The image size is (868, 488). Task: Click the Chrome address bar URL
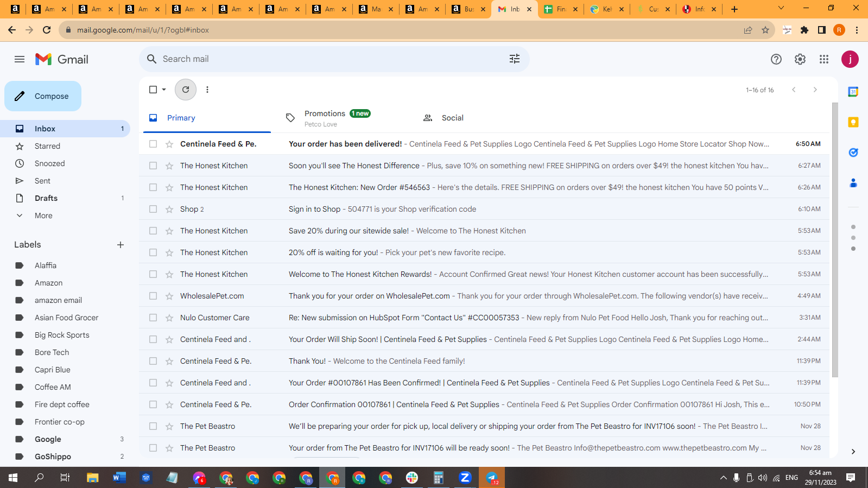[143, 30]
